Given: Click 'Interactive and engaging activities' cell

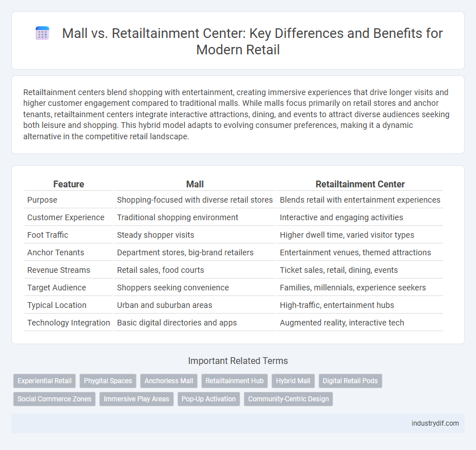Looking at the screenshot, I should coord(360,217).
